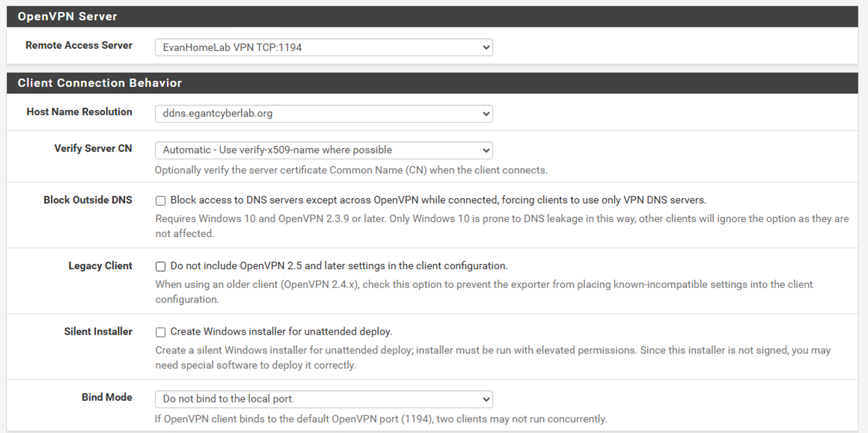Click text 'Do not include OpenVPN 2.5 and later settings'
Image resolution: width=868 pixels, height=433 pixels.
[x=278, y=266]
